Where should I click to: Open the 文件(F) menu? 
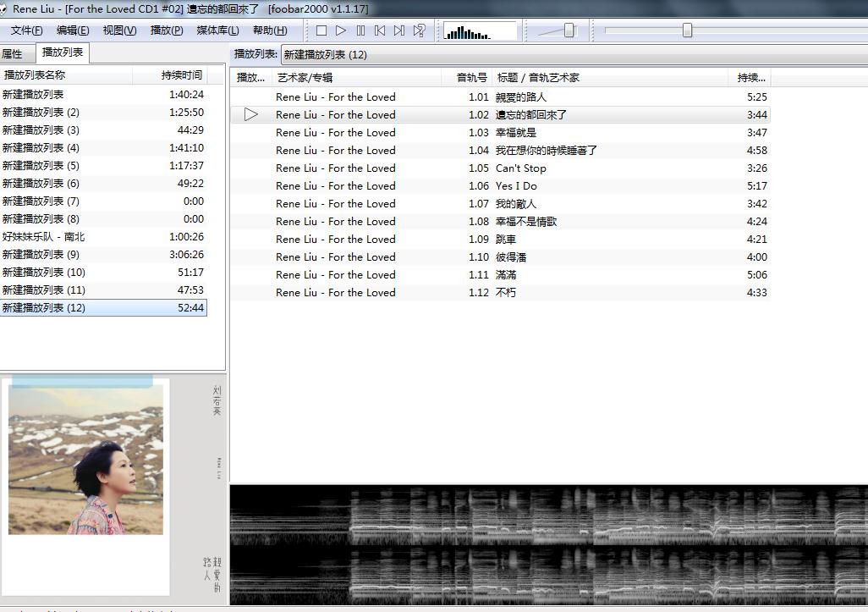pyautogui.click(x=26, y=30)
